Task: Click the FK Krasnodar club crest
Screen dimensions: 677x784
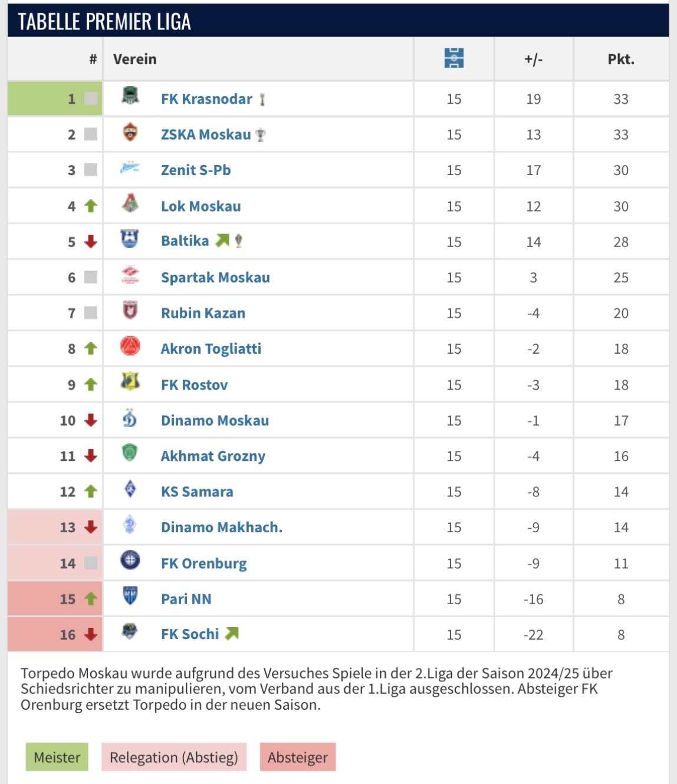Action: pos(130,95)
